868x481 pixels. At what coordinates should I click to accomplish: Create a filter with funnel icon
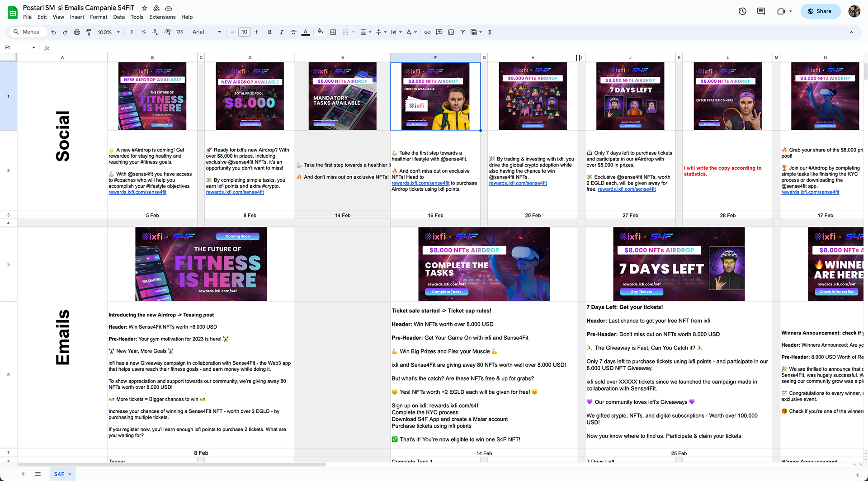click(462, 32)
